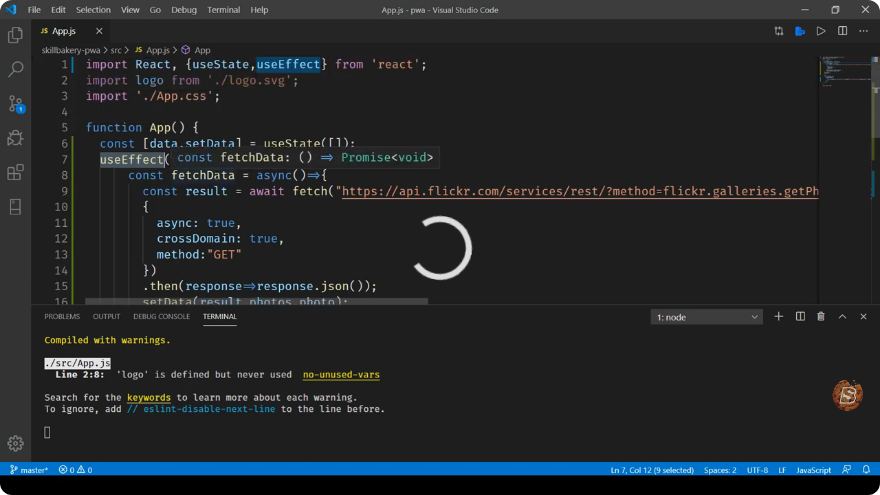The height and width of the screenshot is (495, 880).
Task: Open the Extensions view icon
Action: [15, 172]
